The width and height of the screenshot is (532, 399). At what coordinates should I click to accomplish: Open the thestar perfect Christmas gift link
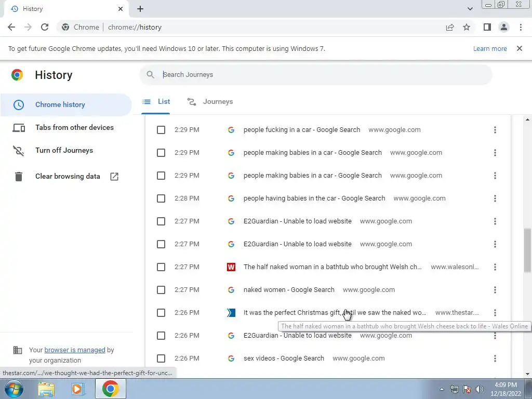pyautogui.click(x=335, y=313)
